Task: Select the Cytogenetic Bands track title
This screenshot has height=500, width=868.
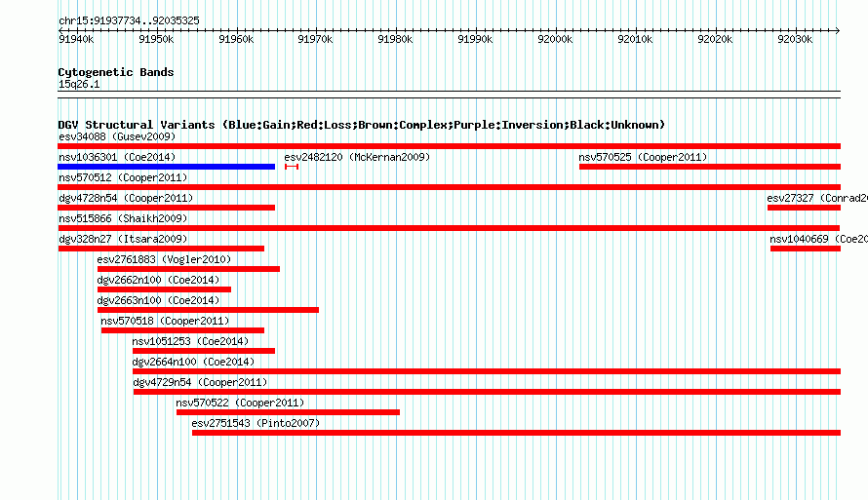Action: [x=116, y=72]
